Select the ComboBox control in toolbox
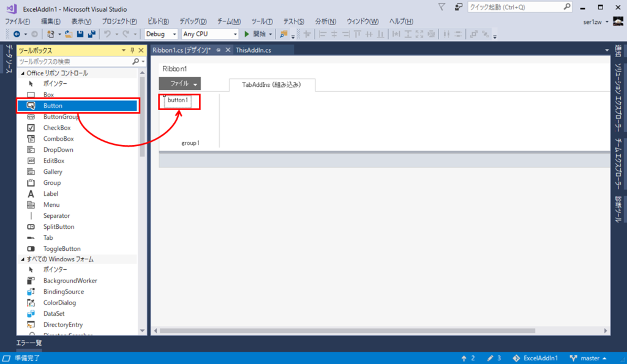The height and width of the screenshot is (364, 627). (x=77, y=139)
